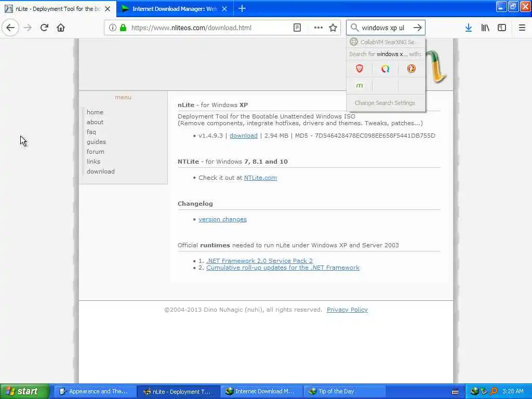Show site information for nliteos.com
Image resolution: width=532 pixels, height=399 pixels.
click(112, 28)
